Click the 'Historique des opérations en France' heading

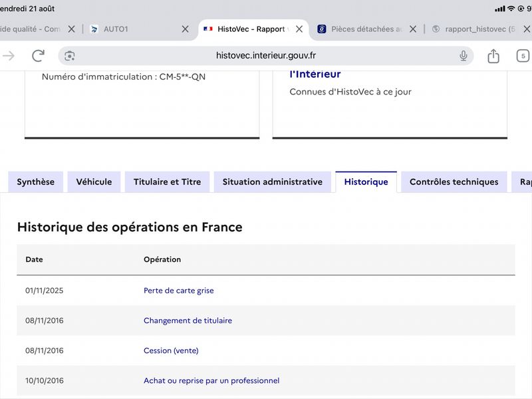click(x=130, y=227)
